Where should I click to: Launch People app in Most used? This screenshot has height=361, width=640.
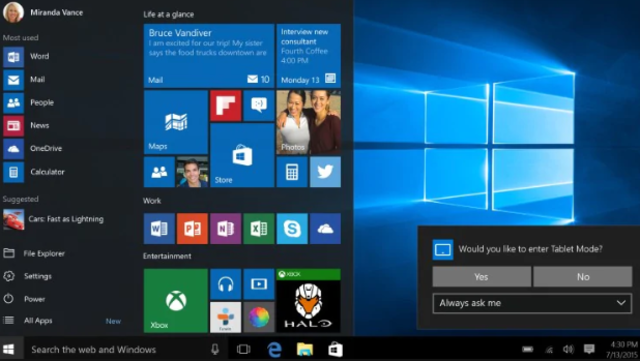coord(29,103)
